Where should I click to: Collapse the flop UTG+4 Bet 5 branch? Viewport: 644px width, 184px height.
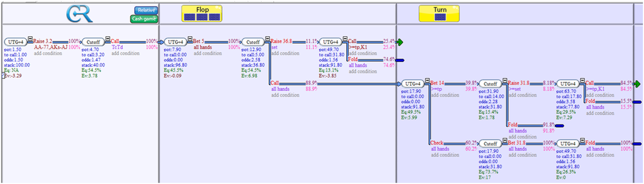[x=190, y=39]
